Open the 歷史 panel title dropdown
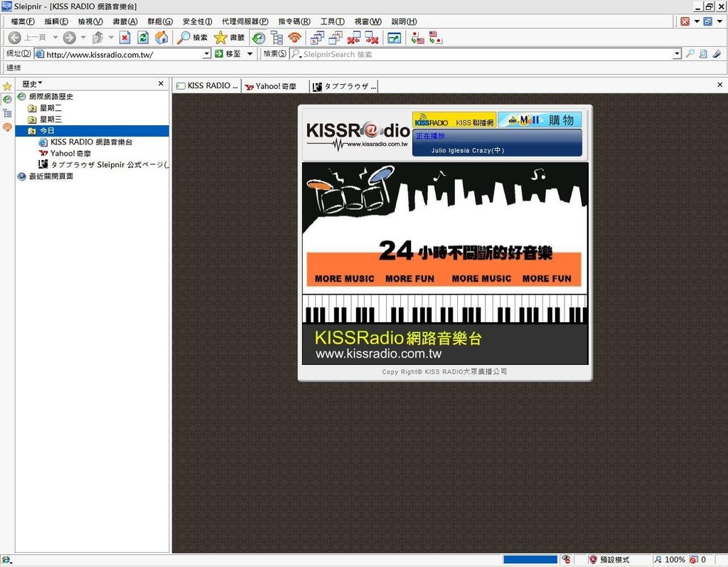The height and width of the screenshot is (567, 728). (x=33, y=84)
